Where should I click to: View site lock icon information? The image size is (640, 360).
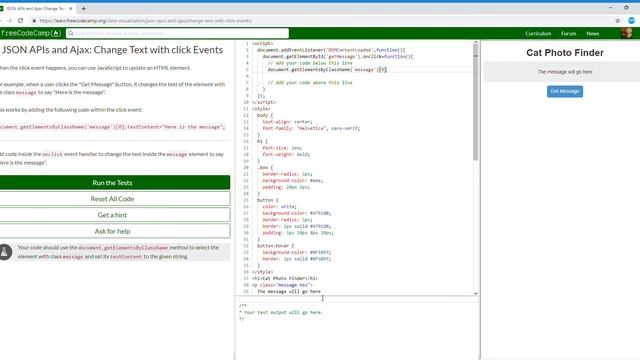[34, 20]
